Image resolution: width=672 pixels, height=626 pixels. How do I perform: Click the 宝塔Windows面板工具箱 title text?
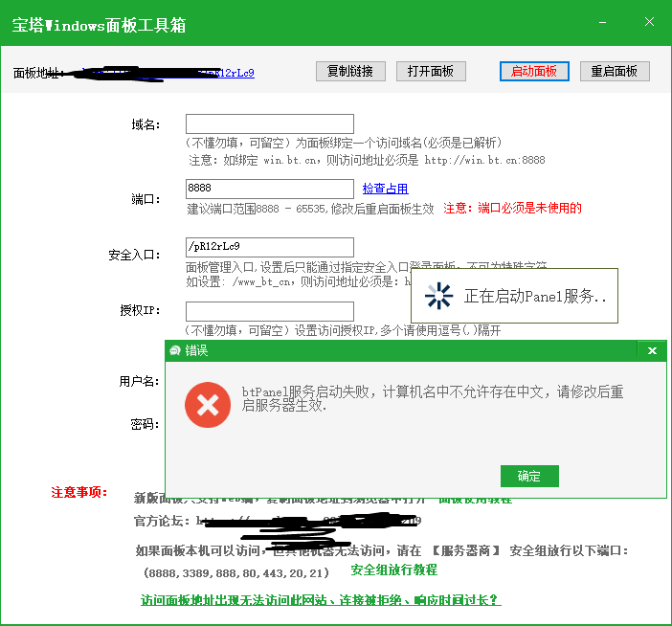click(x=99, y=25)
